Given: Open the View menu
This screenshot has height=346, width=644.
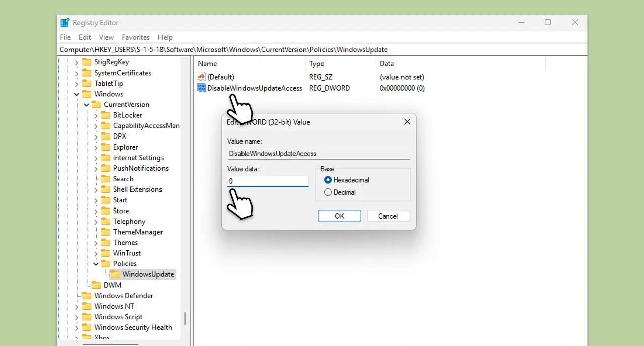Looking at the screenshot, I should (x=106, y=37).
